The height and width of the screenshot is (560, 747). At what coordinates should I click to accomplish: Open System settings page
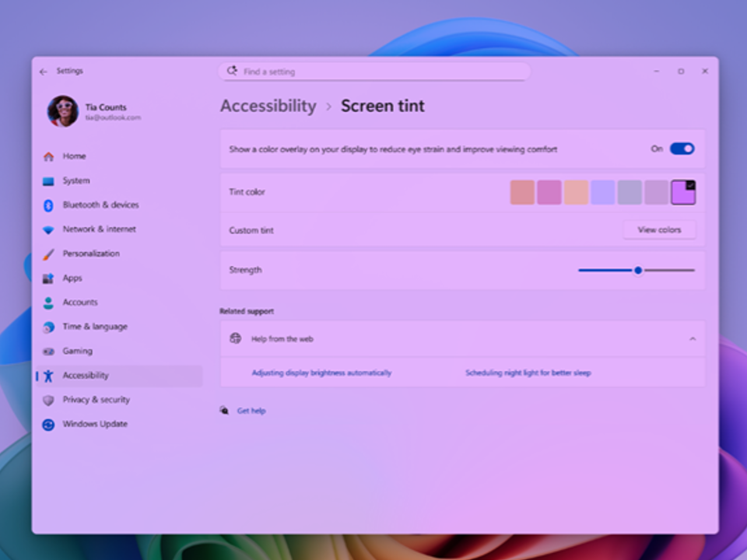[x=119, y=181]
